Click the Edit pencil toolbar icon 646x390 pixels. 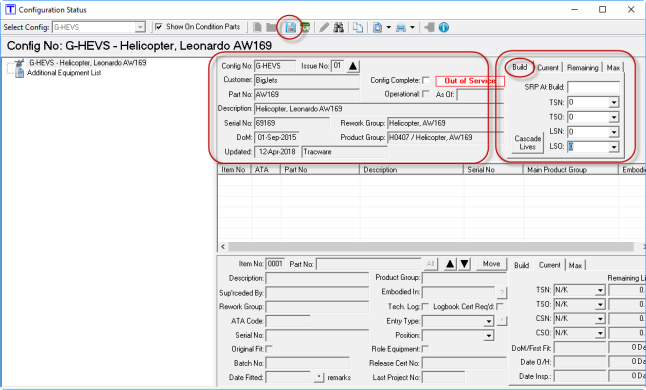point(324,28)
